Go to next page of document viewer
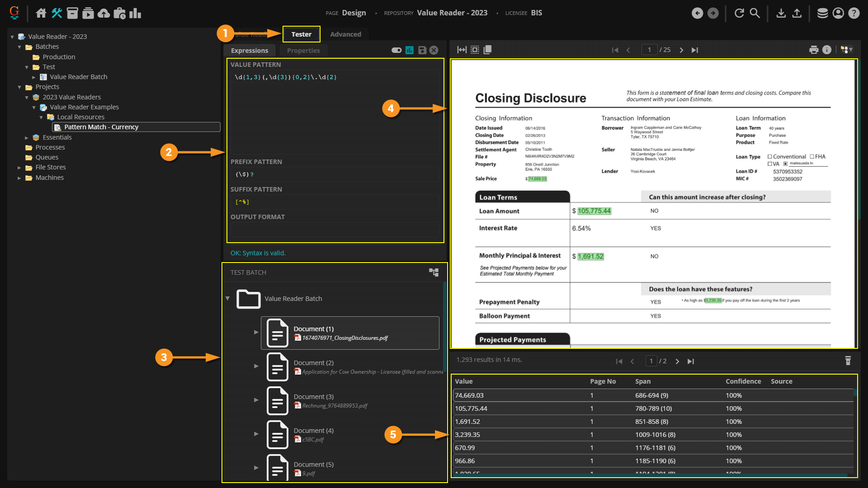Viewport: 868px width, 488px height. click(x=681, y=50)
